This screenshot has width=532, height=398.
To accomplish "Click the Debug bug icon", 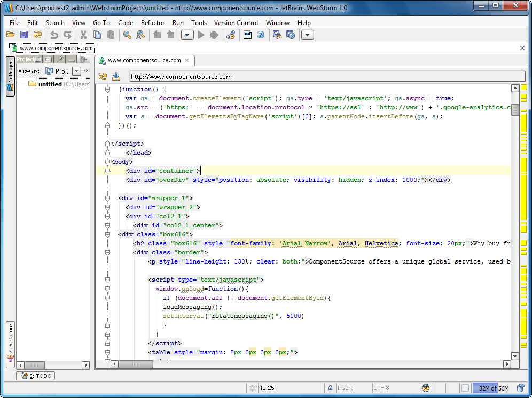I will point(214,35).
